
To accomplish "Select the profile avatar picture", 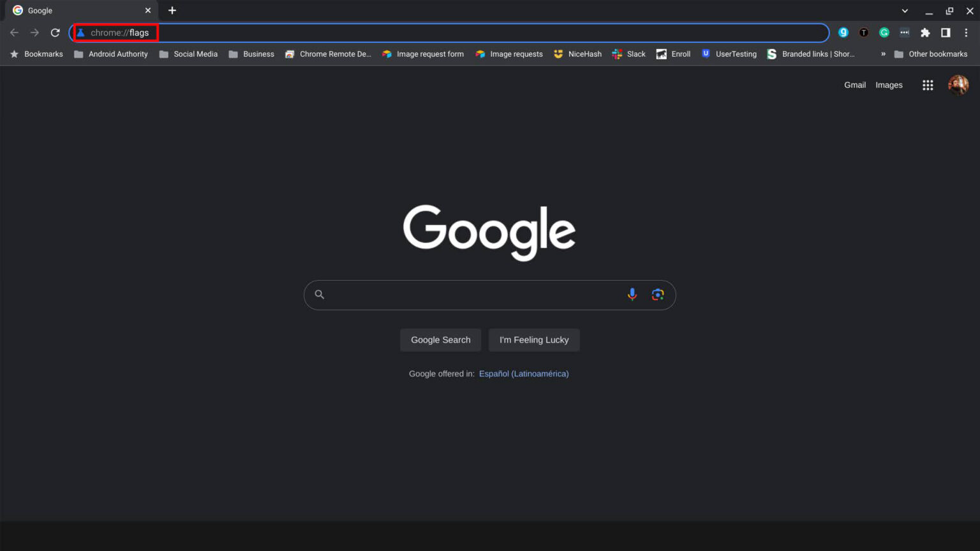I will click(x=958, y=85).
